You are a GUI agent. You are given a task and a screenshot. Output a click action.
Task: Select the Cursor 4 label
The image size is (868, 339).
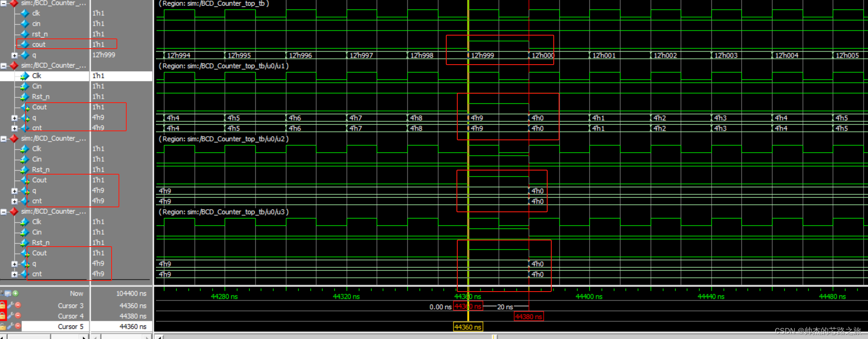[70, 316]
